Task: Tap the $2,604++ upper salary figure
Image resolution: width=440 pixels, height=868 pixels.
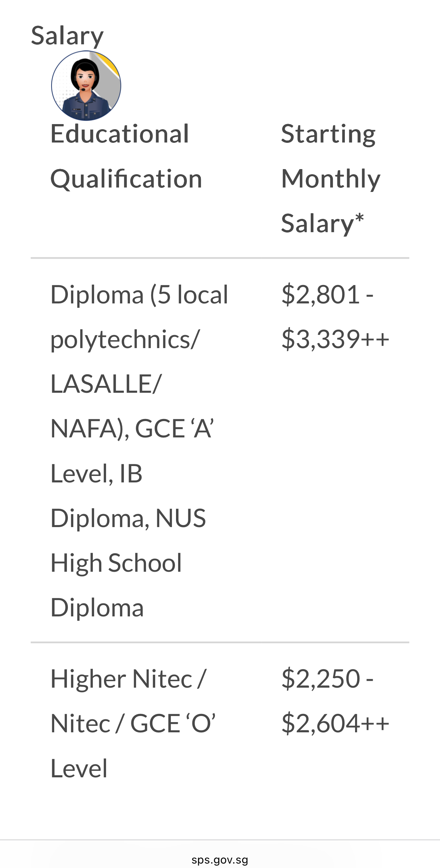Action: [x=335, y=723]
